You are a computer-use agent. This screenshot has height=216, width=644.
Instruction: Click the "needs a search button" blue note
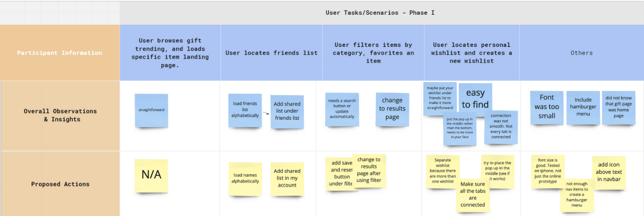coord(342,109)
